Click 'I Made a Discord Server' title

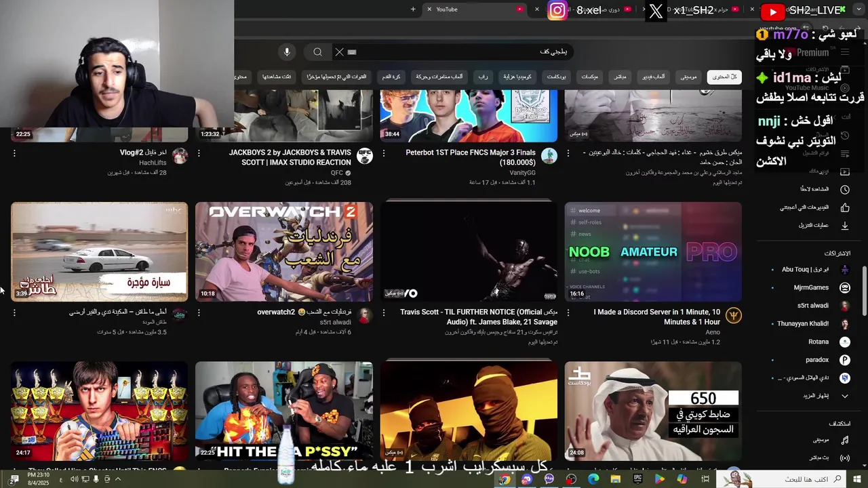(656, 317)
